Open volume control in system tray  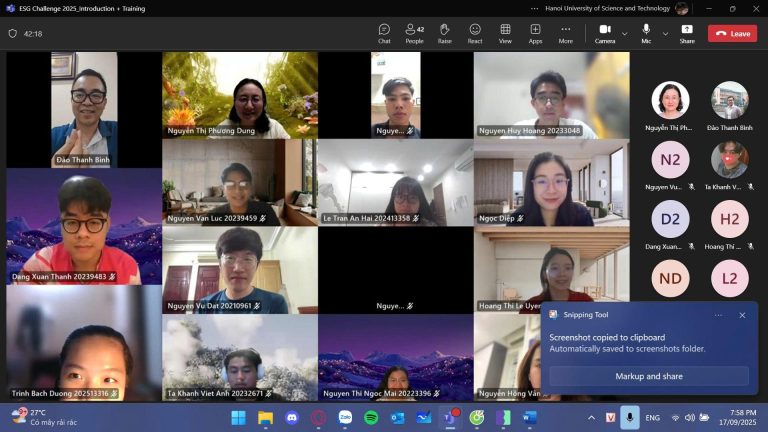click(x=690, y=418)
